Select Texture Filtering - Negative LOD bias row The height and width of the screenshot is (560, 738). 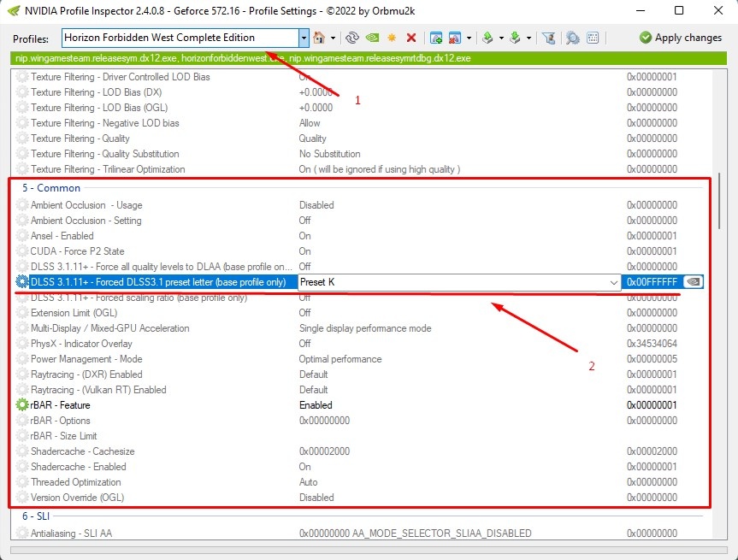(359, 123)
